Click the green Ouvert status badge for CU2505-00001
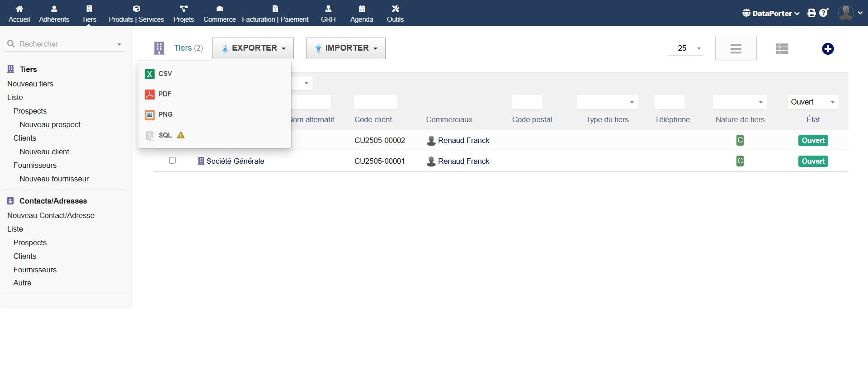The image size is (868, 370). click(813, 161)
